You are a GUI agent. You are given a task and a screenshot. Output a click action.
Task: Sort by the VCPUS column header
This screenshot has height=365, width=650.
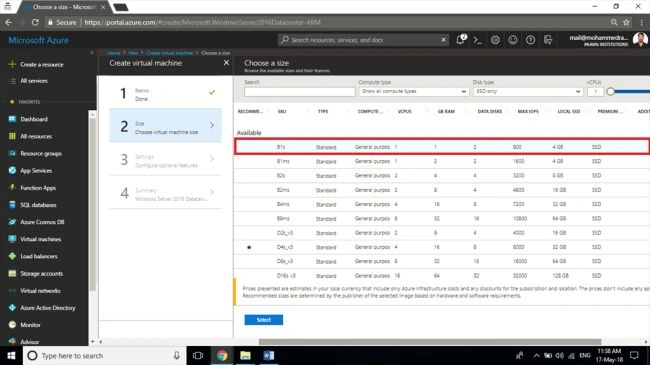(x=405, y=111)
